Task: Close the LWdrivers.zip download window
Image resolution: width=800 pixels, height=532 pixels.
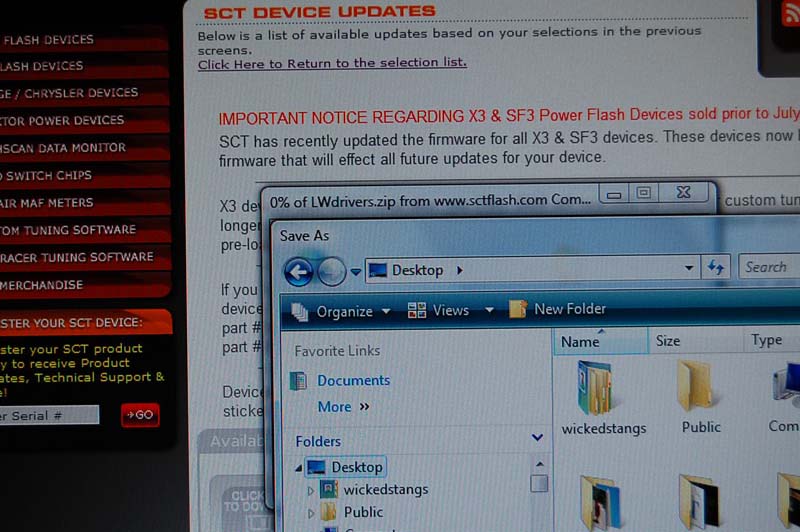Action: (x=683, y=192)
